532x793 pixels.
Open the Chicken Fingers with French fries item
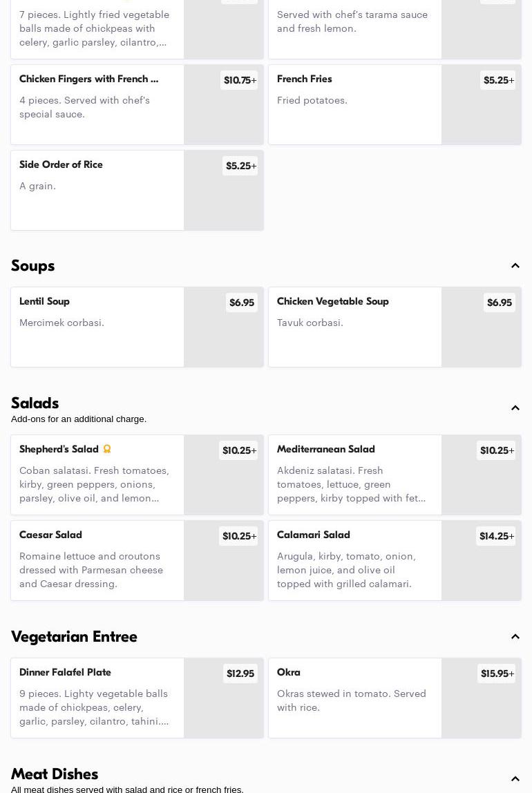[137, 105]
